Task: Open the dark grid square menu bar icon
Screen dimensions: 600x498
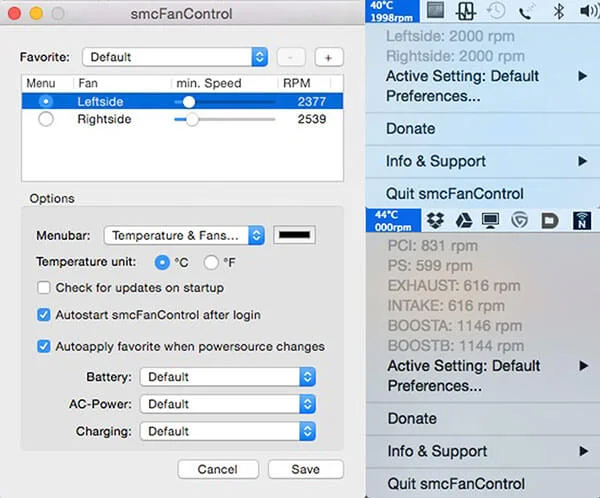Action: tap(435, 10)
